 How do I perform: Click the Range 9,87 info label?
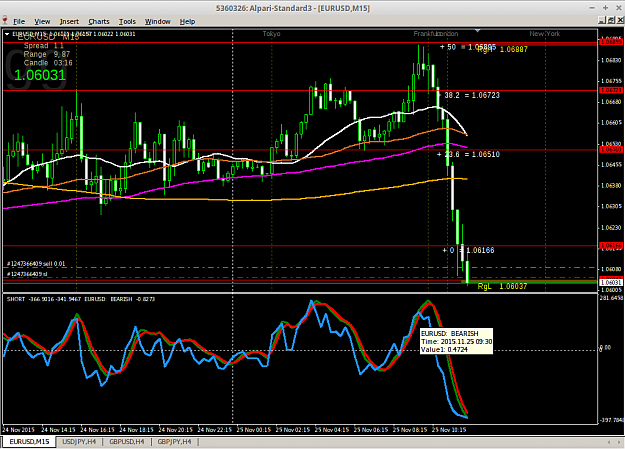47,54
